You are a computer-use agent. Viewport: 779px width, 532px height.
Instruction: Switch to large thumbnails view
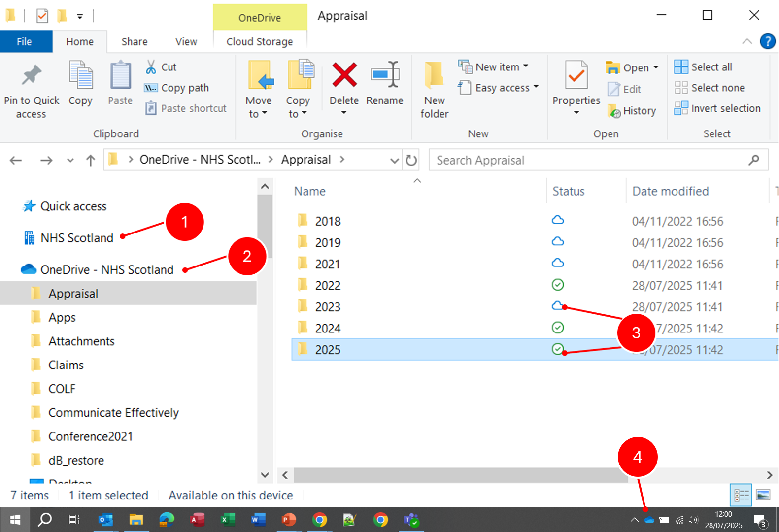(x=763, y=495)
